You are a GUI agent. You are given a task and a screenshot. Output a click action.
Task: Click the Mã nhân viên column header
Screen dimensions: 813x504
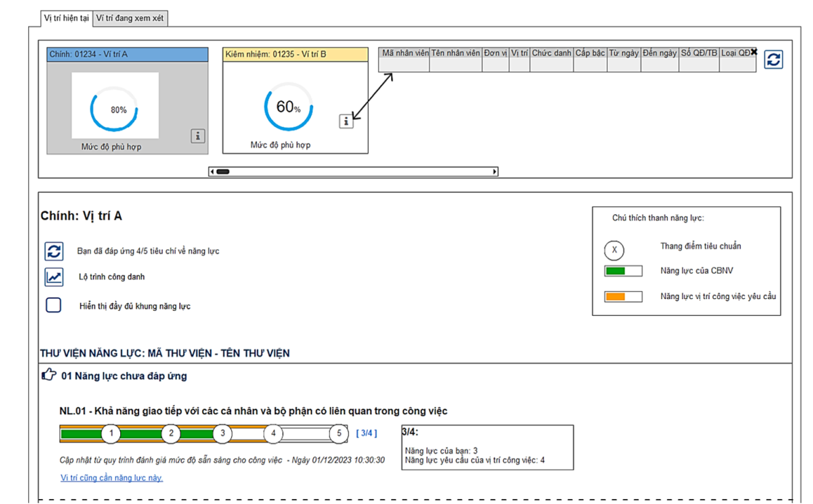(405, 54)
